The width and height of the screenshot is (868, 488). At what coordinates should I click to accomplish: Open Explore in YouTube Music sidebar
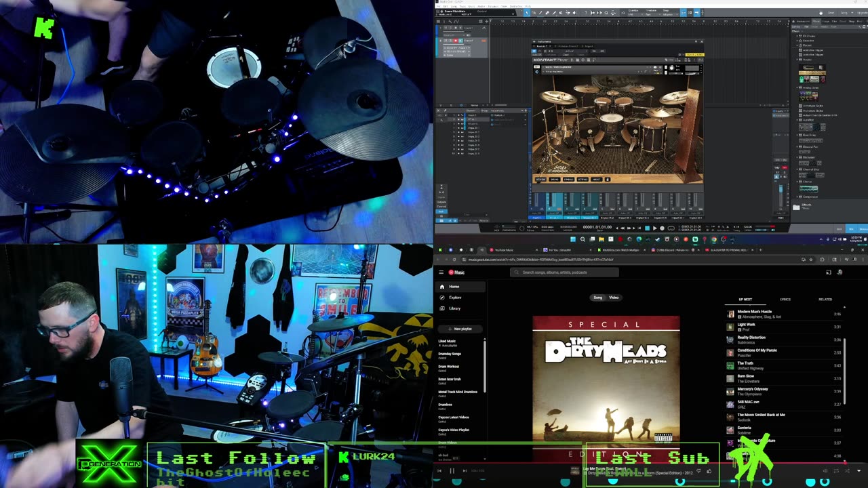coord(461,298)
